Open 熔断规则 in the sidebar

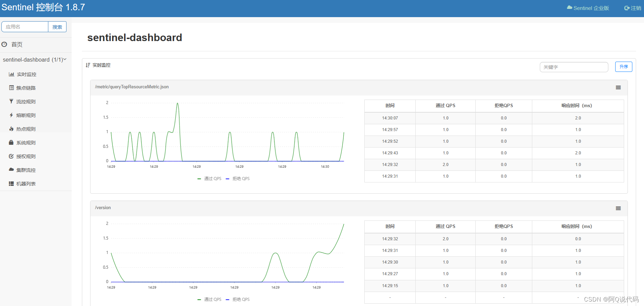(x=26, y=115)
